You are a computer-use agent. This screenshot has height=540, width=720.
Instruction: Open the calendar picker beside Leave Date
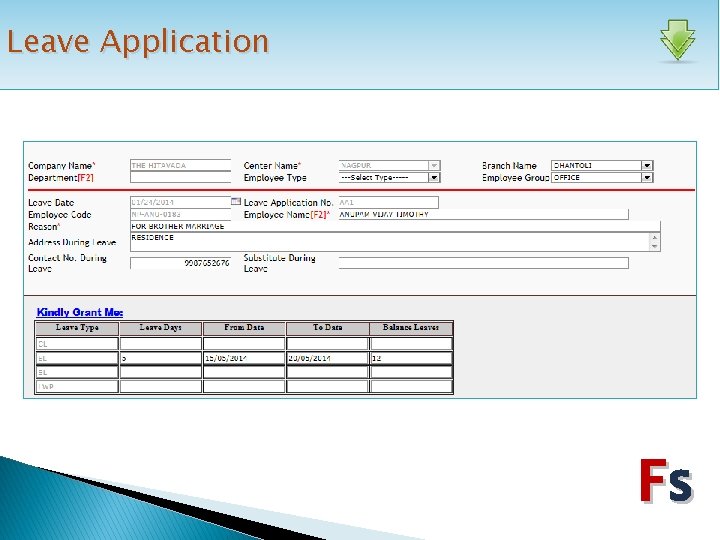236,201
